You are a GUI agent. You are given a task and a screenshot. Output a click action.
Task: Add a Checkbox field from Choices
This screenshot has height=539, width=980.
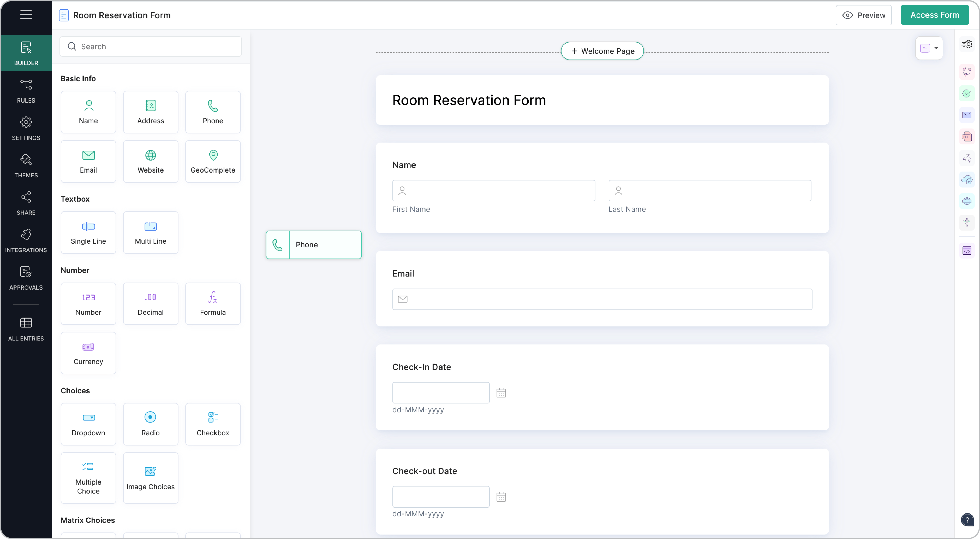point(213,424)
